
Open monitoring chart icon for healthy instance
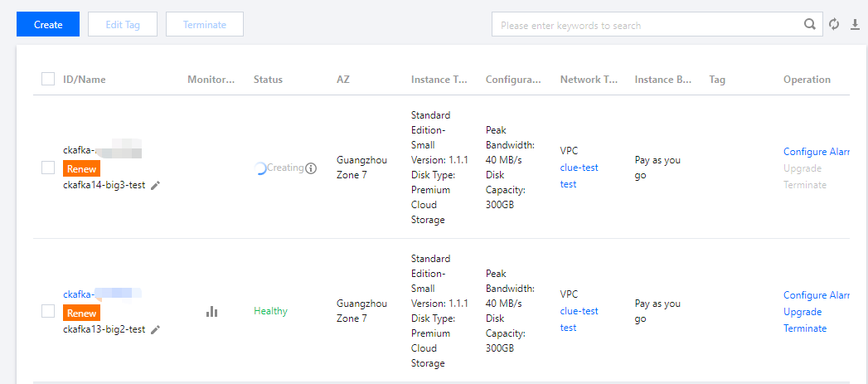coord(212,312)
